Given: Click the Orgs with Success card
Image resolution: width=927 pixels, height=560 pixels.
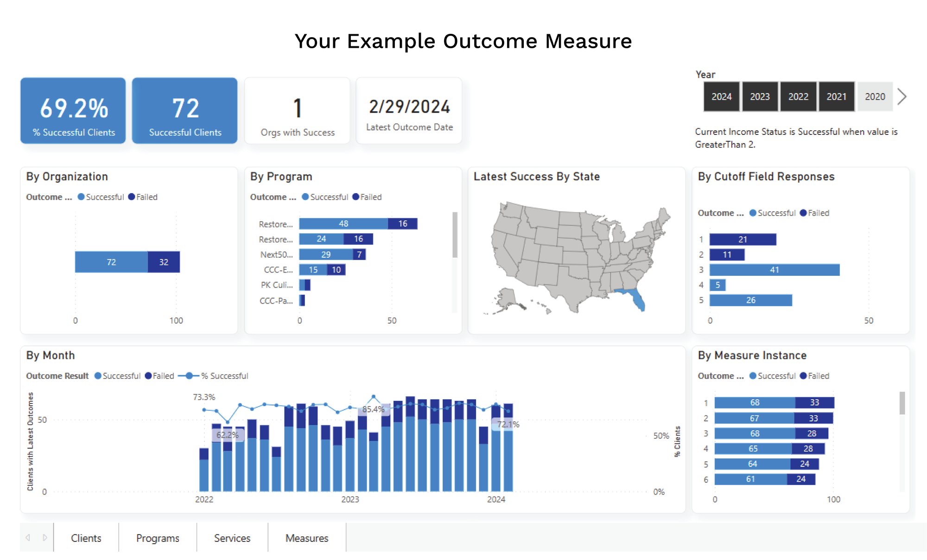Looking at the screenshot, I should click(x=297, y=110).
